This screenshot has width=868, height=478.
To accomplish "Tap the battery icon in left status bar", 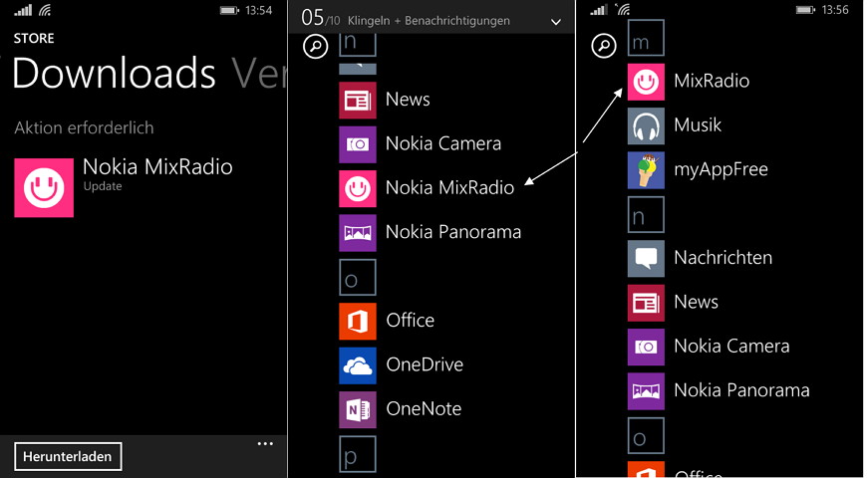I will click(229, 11).
